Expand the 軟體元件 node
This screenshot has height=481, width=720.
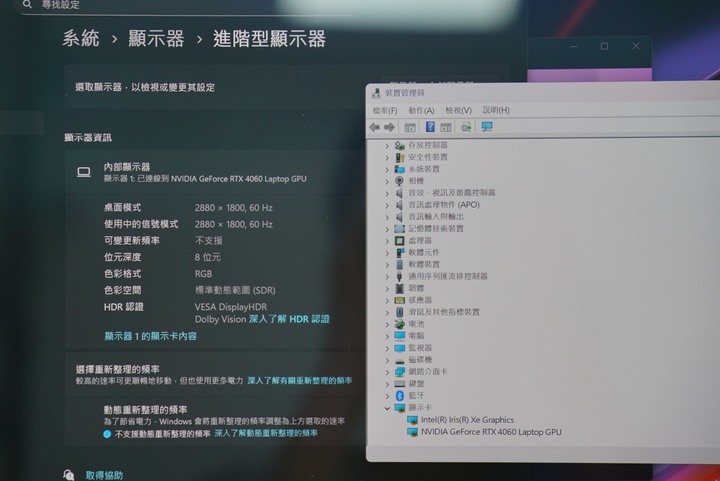[387, 253]
